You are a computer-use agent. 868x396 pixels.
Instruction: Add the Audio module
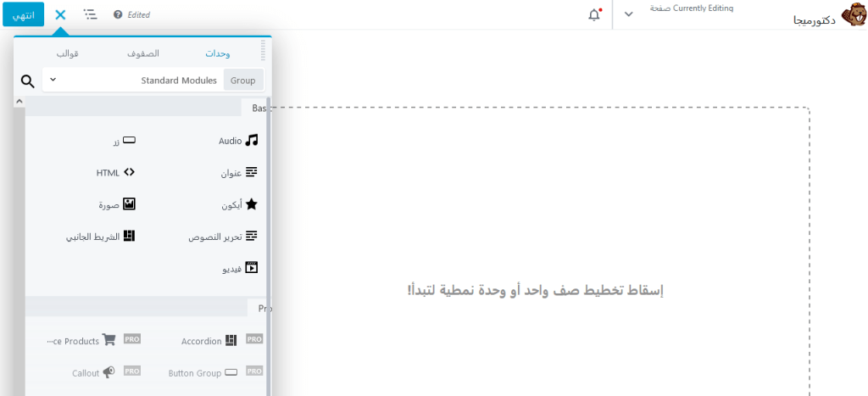coord(238,141)
